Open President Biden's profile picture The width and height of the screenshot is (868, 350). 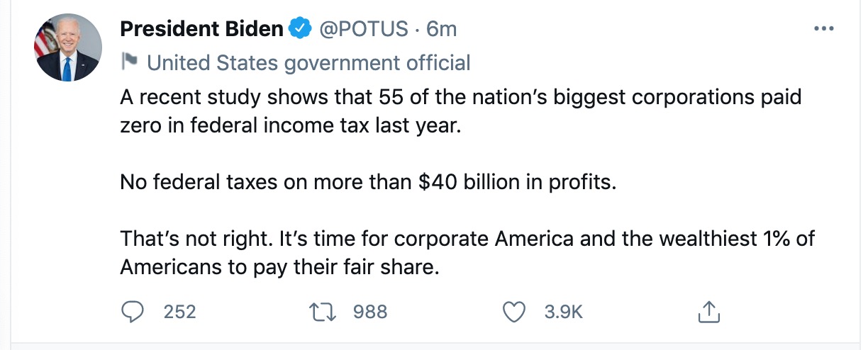pos(67,47)
